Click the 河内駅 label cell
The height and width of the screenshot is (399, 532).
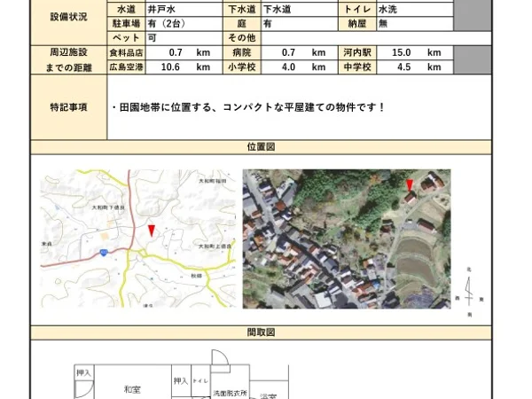pos(357,52)
